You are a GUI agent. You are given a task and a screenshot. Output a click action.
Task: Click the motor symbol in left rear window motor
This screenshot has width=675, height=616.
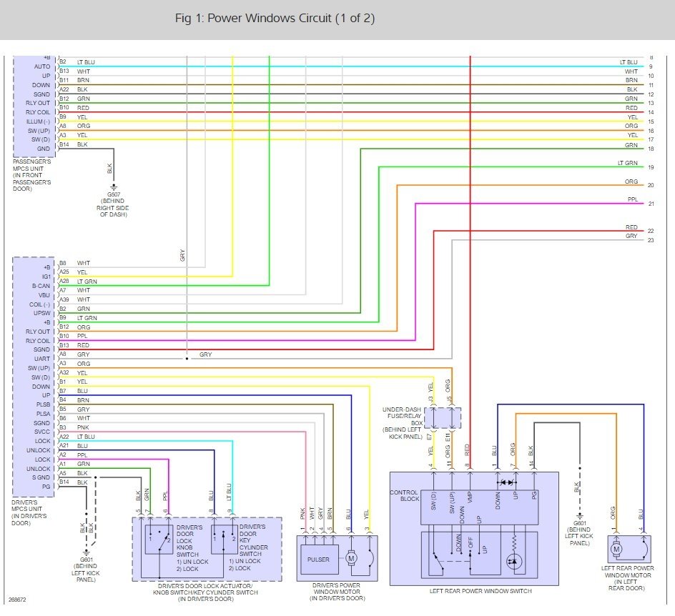616,550
